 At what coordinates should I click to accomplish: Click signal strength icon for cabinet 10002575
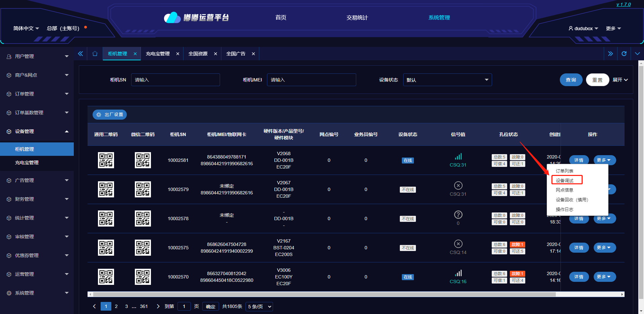(x=458, y=244)
